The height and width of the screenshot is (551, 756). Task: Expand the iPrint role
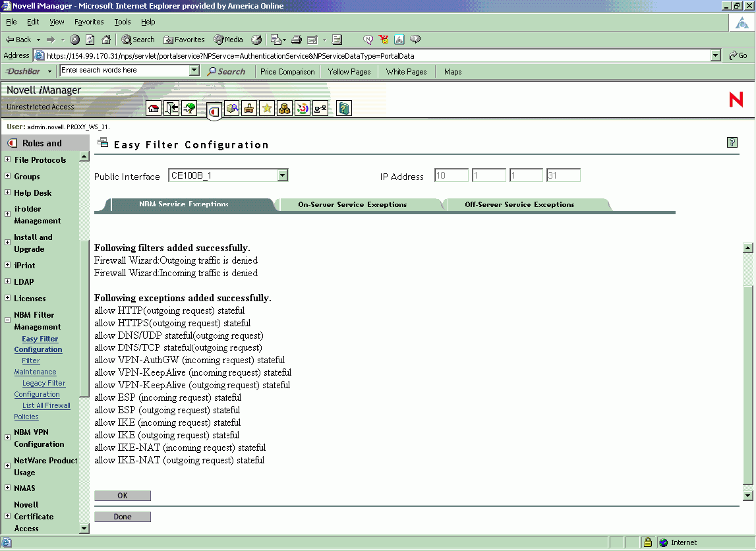pyautogui.click(x=8, y=265)
